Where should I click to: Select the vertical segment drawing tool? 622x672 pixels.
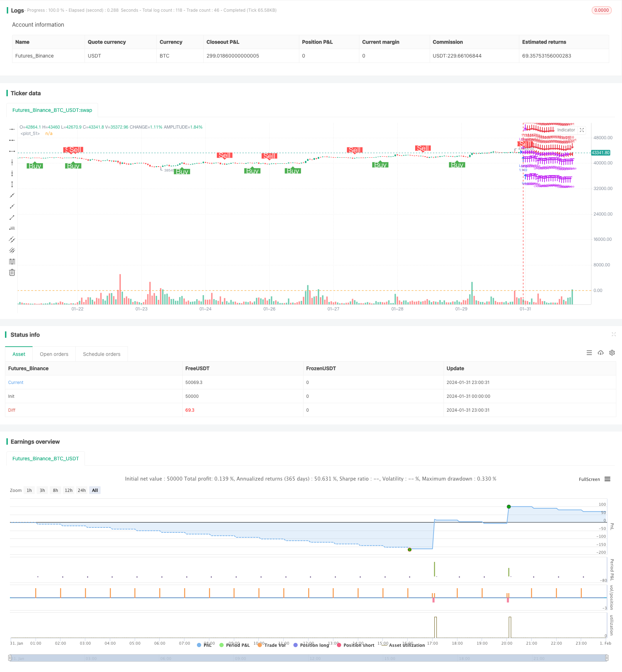(x=12, y=184)
